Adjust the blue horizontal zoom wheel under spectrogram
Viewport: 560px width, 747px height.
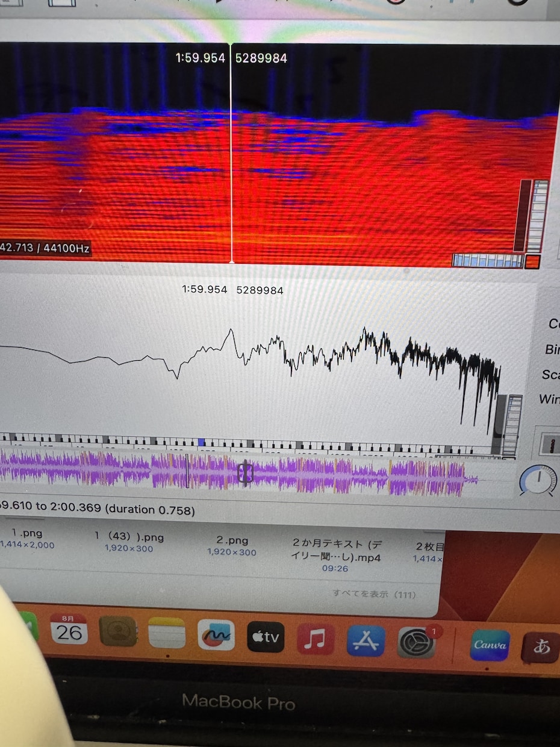pyautogui.click(x=488, y=260)
